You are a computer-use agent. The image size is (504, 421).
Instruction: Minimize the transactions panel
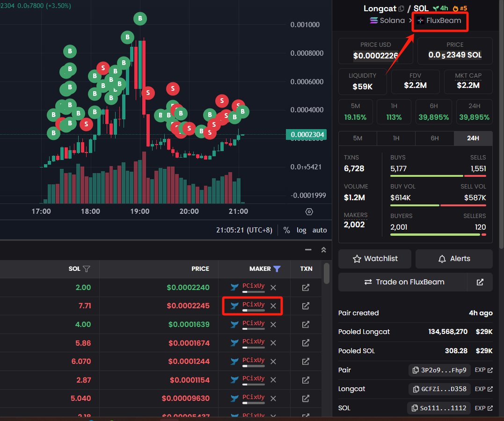308,250
